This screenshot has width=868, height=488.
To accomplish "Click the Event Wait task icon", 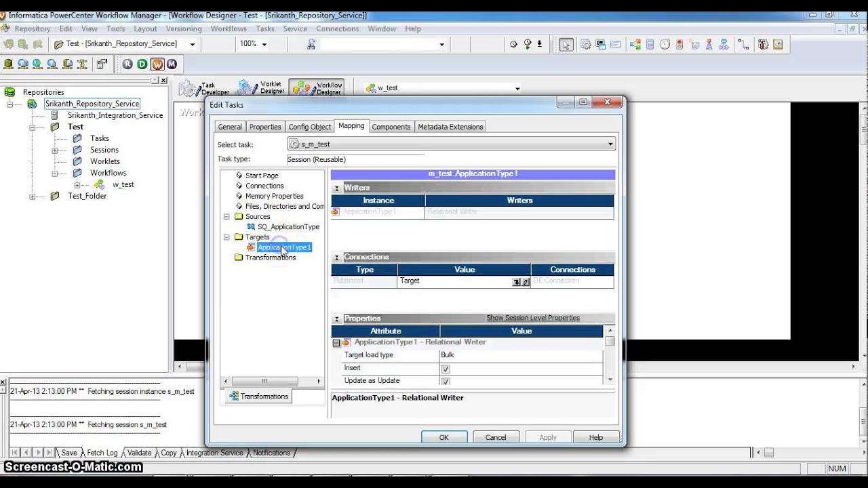I will pos(694,45).
